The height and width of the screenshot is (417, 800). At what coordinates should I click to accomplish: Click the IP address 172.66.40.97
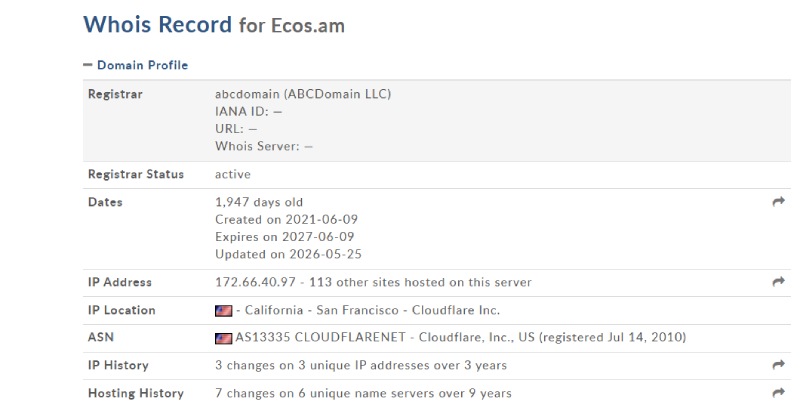(255, 282)
